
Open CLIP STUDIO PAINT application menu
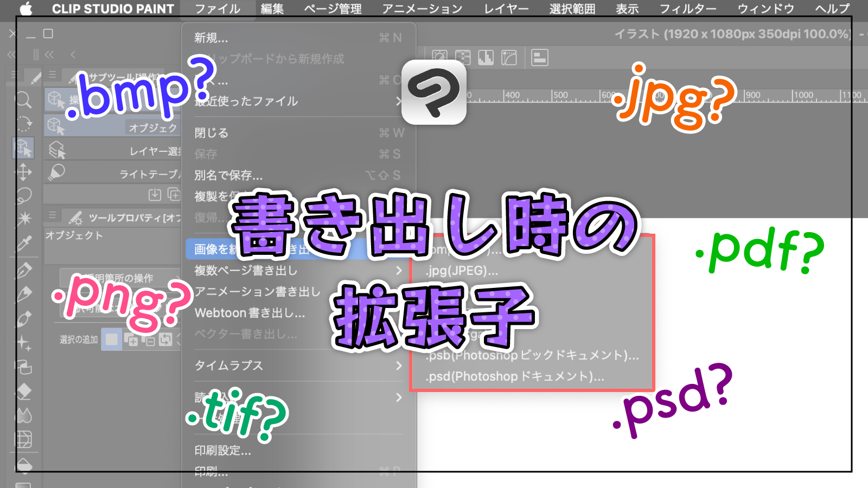113,9
